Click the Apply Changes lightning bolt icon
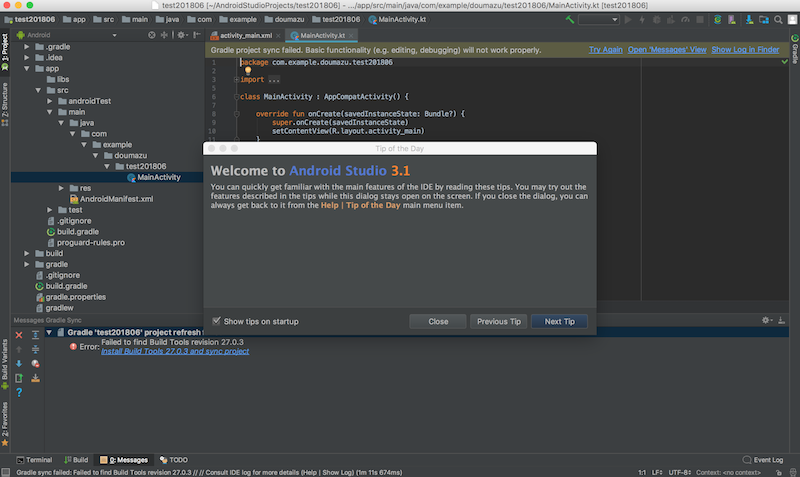Viewport: 800px width, 477px height. [x=642, y=19]
